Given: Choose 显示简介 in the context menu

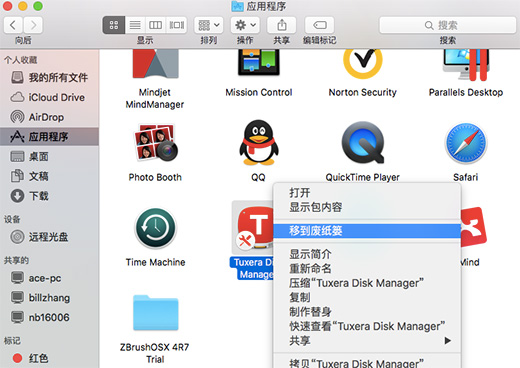Looking at the screenshot, I should (x=367, y=254).
